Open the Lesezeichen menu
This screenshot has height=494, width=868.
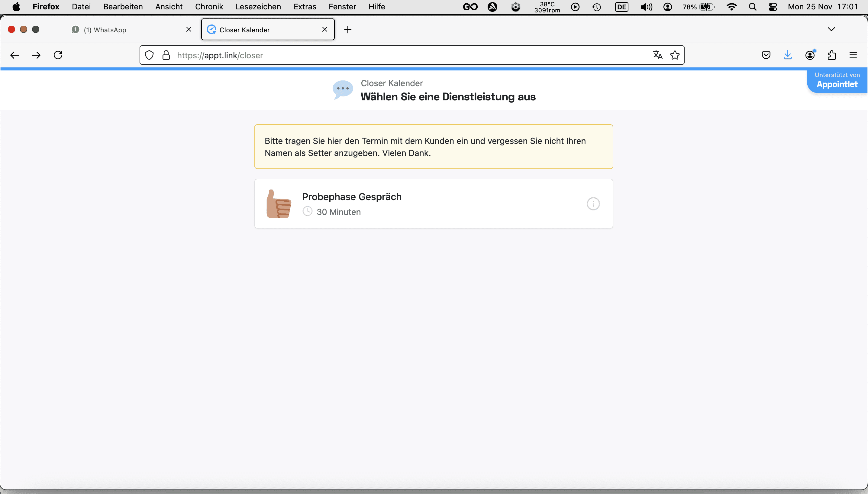coord(258,7)
